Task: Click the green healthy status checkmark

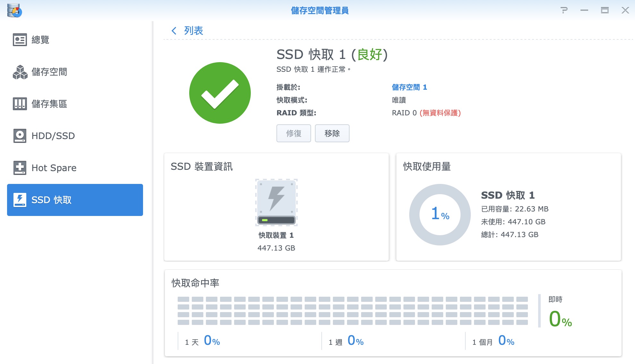Action: pyautogui.click(x=220, y=93)
